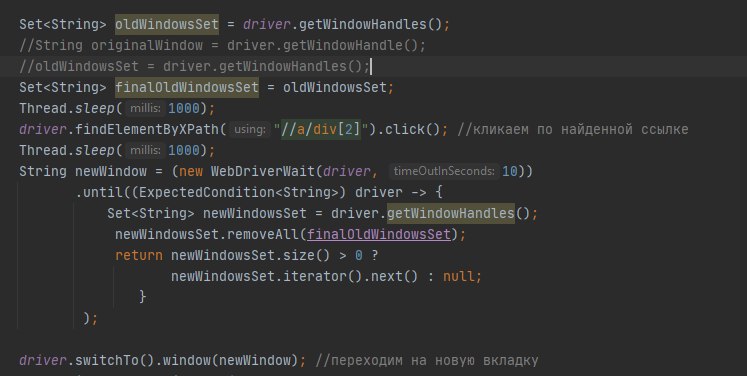Image resolution: width=747 pixels, height=376 pixels.
Task: Click the finalOldWindowsSet highlighted variable name
Action: pos(187,87)
